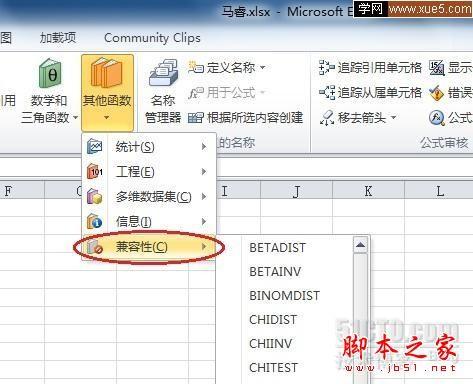Click the error checking warning icon

click(x=437, y=93)
